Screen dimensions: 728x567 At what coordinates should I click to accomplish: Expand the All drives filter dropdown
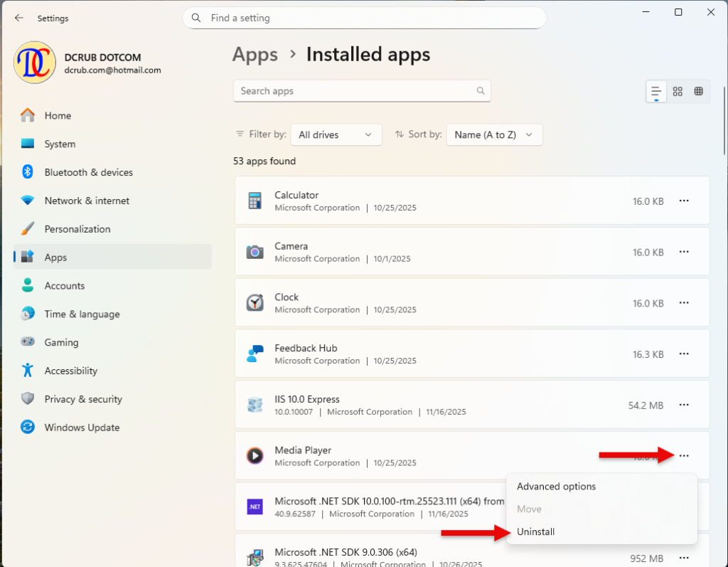pyautogui.click(x=336, y=134)
